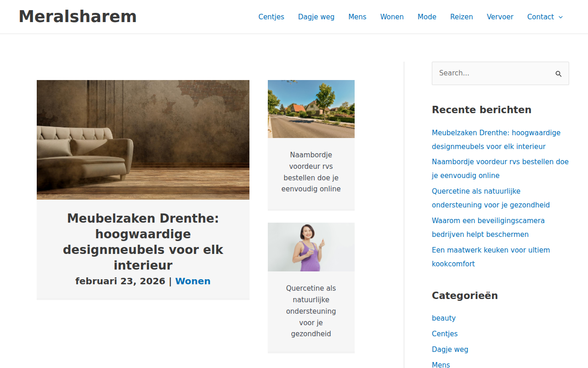The height and width of the screenshot is (368, 588).
Task: Click the februari 23, 2026 date text
Action: point(120,281)
